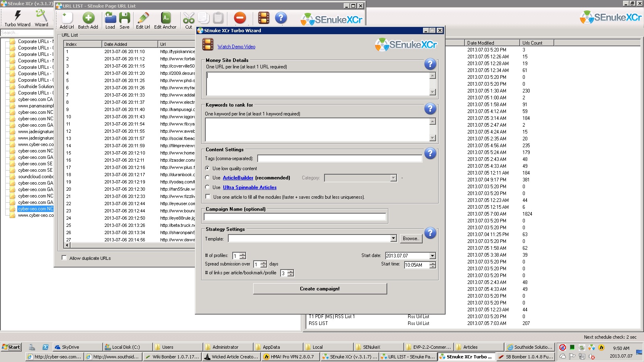This screenshot has height=362, width=644.
Task: Open the Turbo Wizard tool
Action: 17,19
